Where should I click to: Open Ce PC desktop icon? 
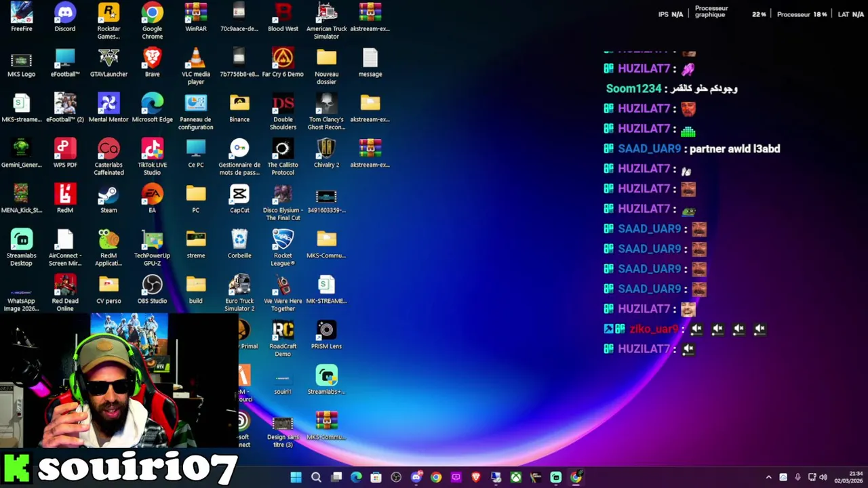tap(196, 153)
